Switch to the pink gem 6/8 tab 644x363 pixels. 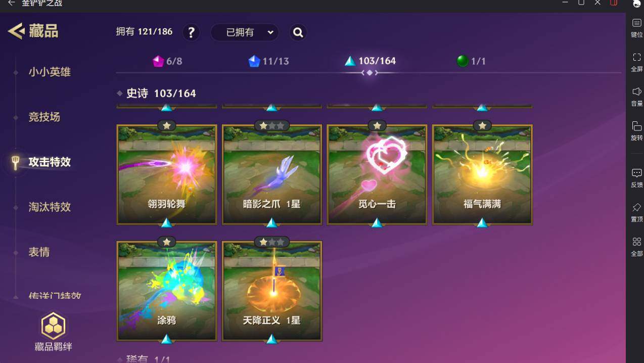pyautogui.click(x=167, y=61)
